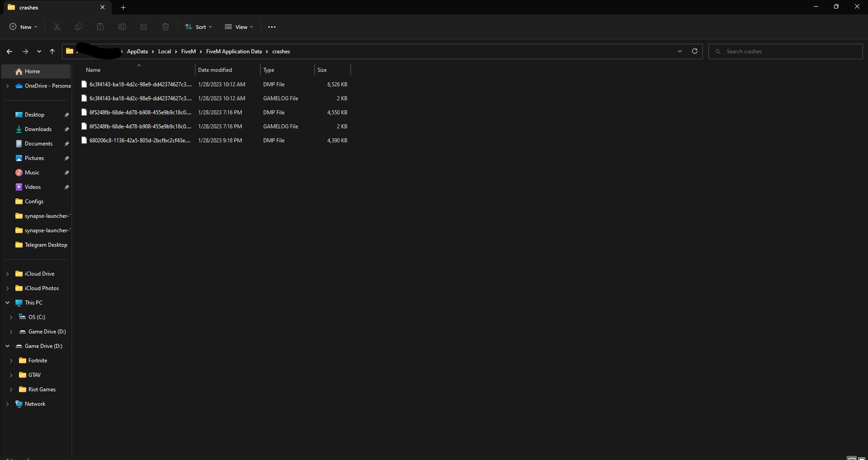The width and height of the screenshot is (868, 460).
Task: Click FiveM in the address breadcrumb
Action: (188, 52)
